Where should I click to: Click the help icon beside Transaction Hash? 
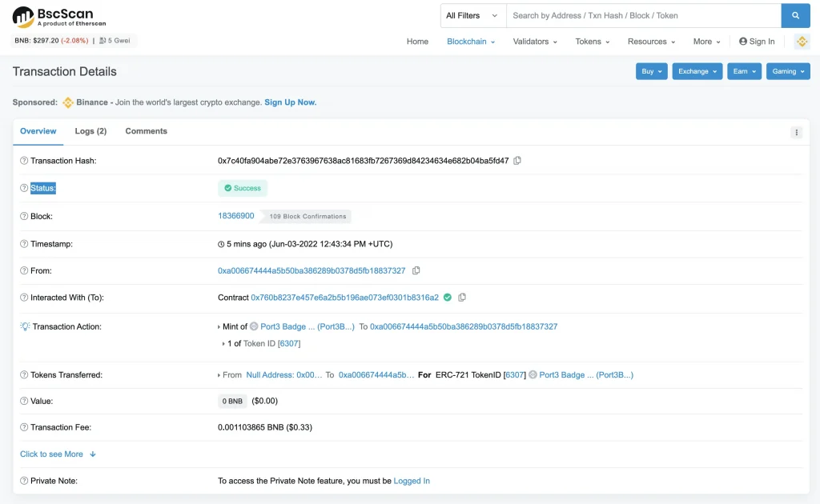[24, 161]
